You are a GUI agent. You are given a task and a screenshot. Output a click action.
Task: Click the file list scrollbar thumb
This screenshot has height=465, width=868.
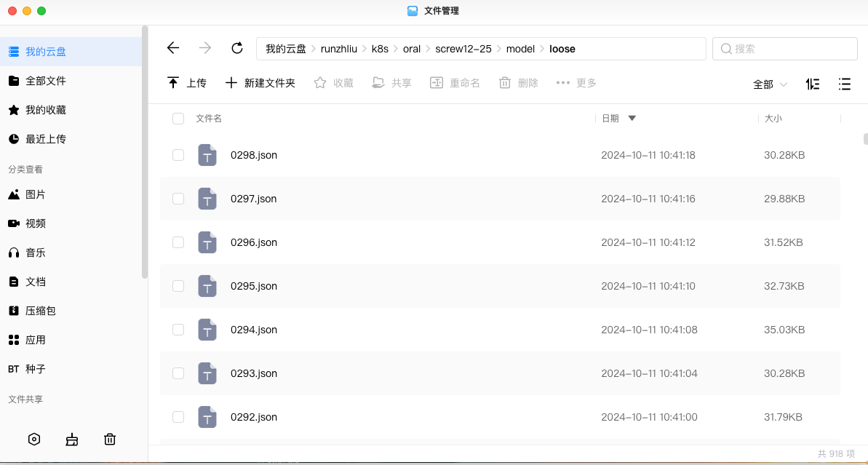coord(865,138)
